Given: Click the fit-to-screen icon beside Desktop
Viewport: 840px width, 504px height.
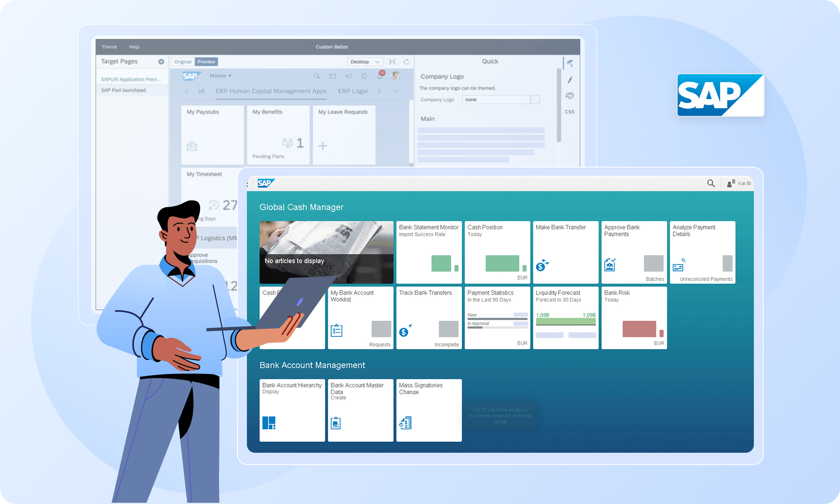Looking at the screenshot, I should tap(392, 62).
